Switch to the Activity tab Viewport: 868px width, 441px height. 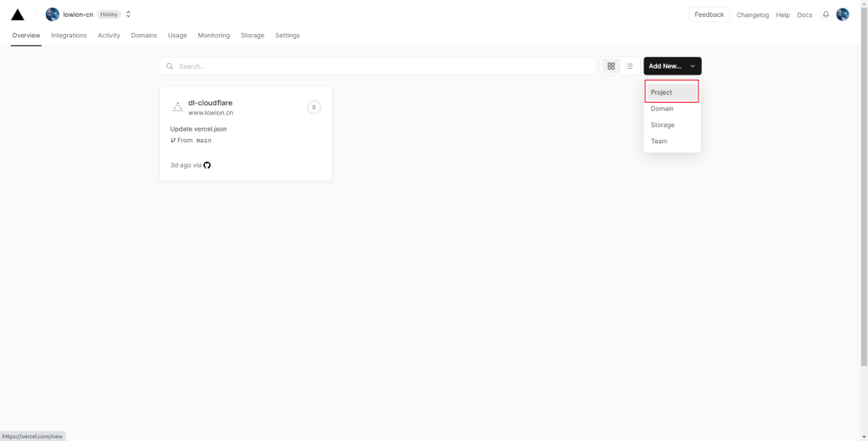[109, 36]
